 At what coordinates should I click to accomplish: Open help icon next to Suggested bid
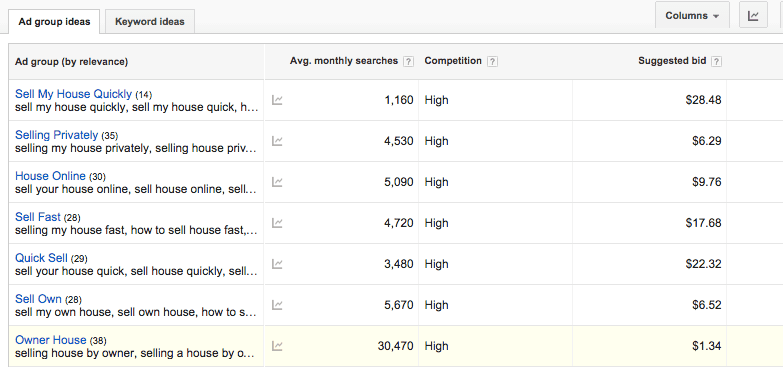(717, 61)
